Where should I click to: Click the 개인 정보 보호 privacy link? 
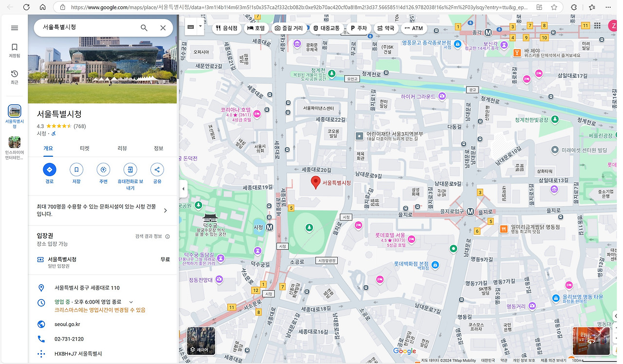(523, 361)
